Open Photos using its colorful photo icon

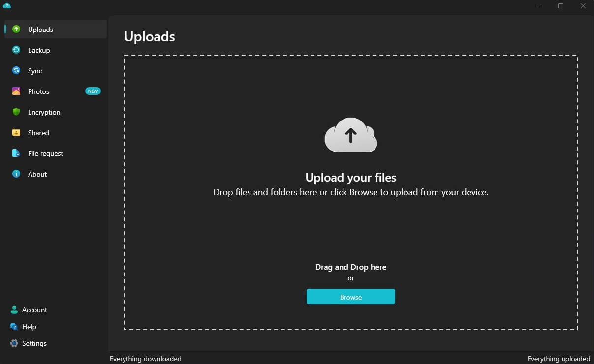16,91
